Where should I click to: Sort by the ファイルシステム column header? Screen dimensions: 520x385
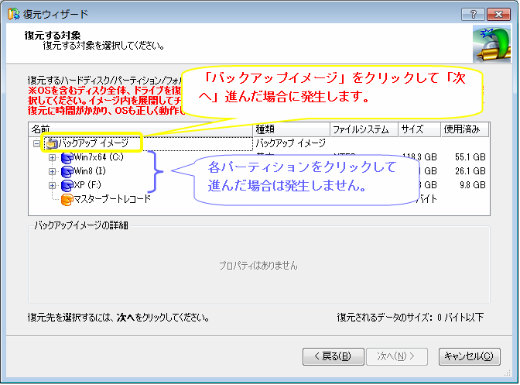pos(364,129)
